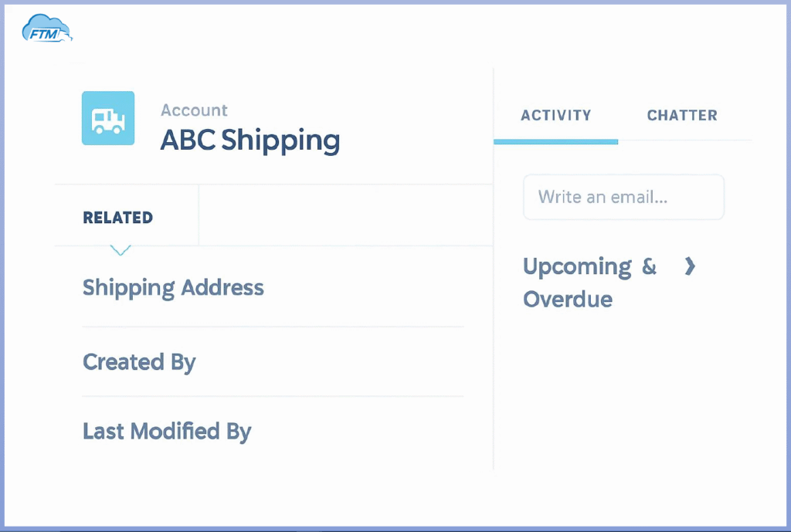791x532 pixels.
Task: Open the Last Modified By row
Action: tap(167, 431)
